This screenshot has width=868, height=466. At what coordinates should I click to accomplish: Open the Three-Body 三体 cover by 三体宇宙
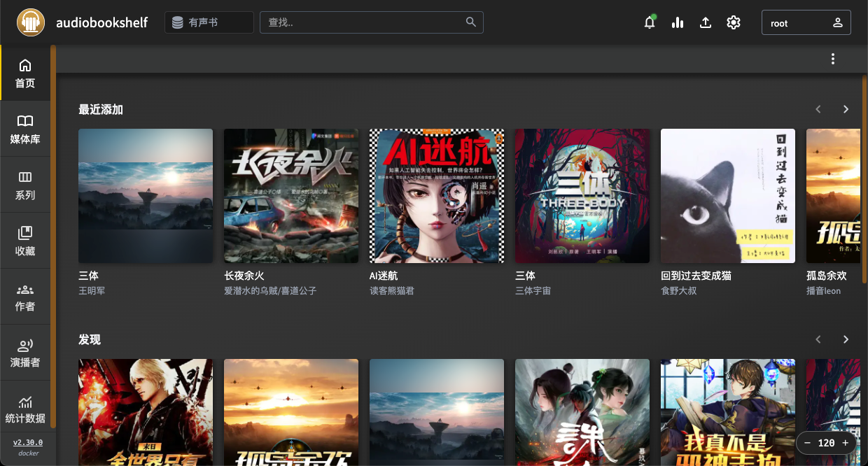(x=582, y=196)
